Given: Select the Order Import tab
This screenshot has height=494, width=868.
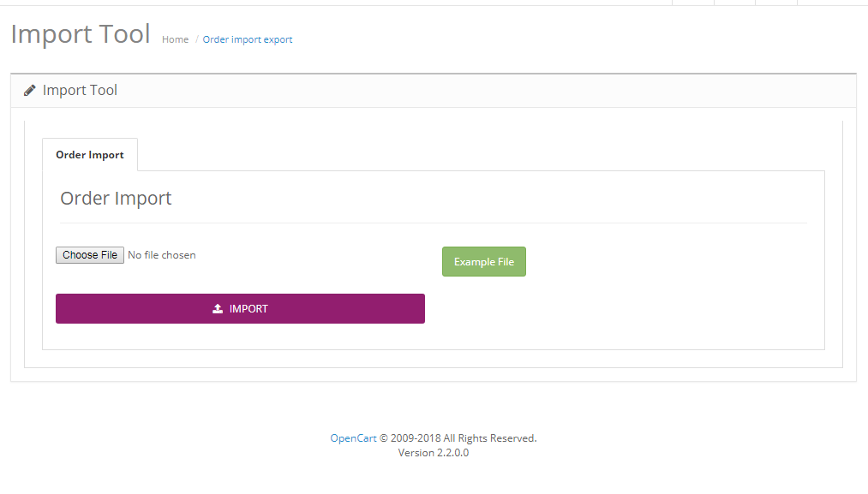Looking at the screenshot, I should 90,155.
